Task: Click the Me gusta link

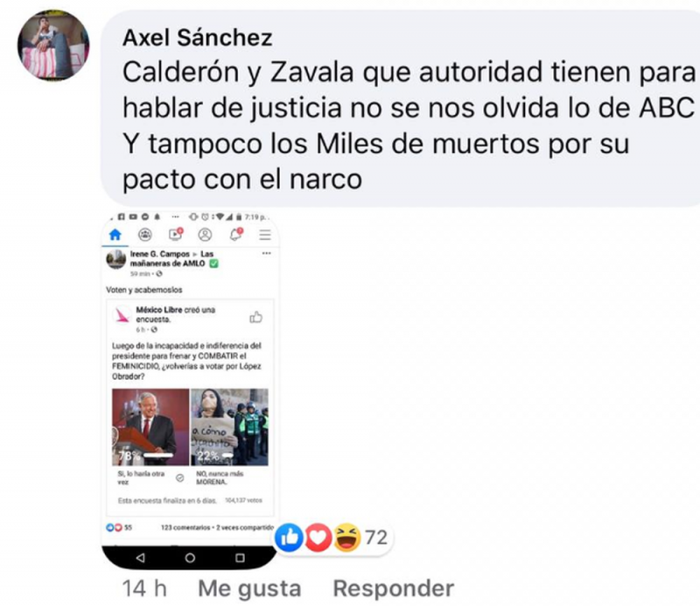Action: pos(249,588)
